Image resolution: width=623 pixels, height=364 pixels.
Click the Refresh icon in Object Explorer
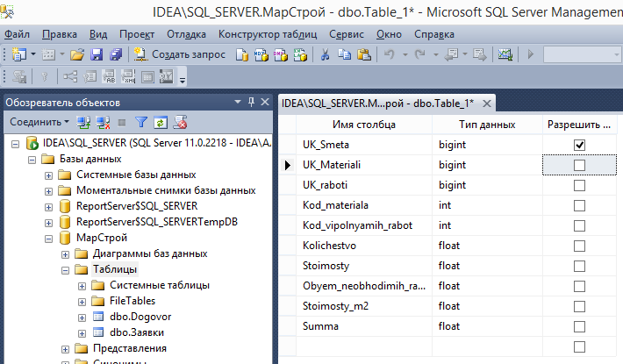point(160,122)
